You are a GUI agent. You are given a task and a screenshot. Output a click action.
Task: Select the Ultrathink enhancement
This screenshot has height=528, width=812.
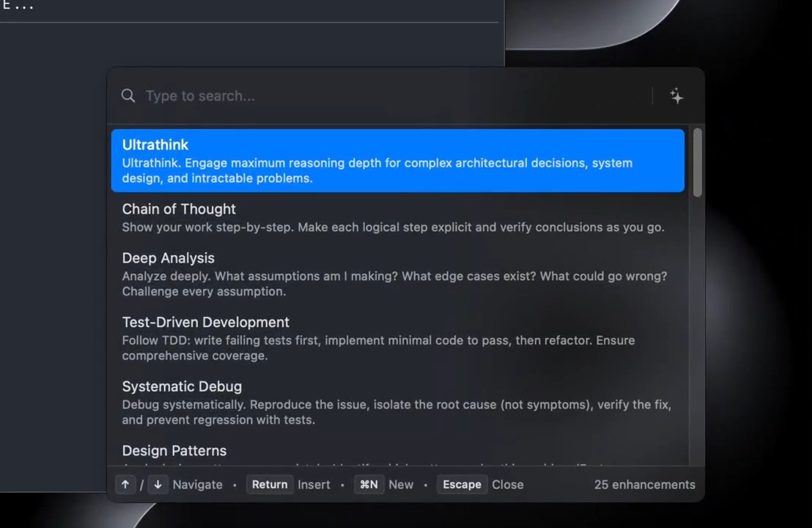[x=398, y=161]
